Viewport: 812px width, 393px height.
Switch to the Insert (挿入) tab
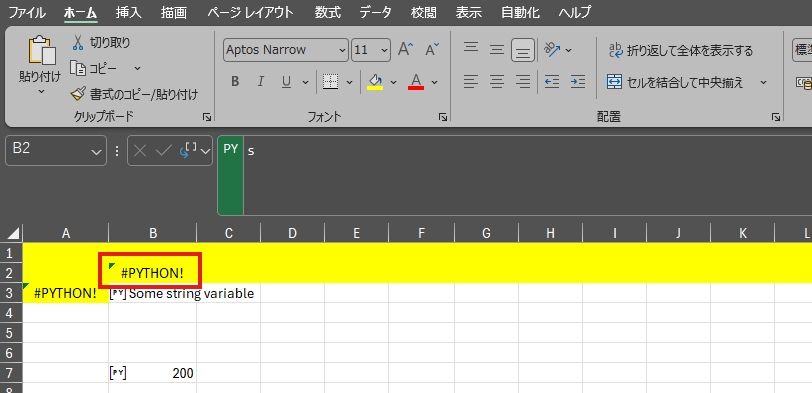tap(128, 12)
